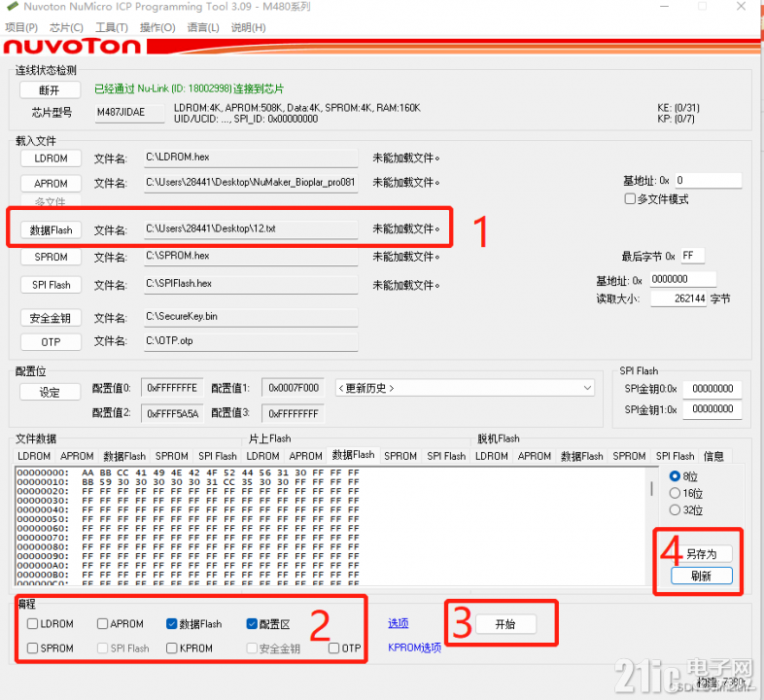
Task: Click the SPI金钥1 field
Action: tap(712, 409)
